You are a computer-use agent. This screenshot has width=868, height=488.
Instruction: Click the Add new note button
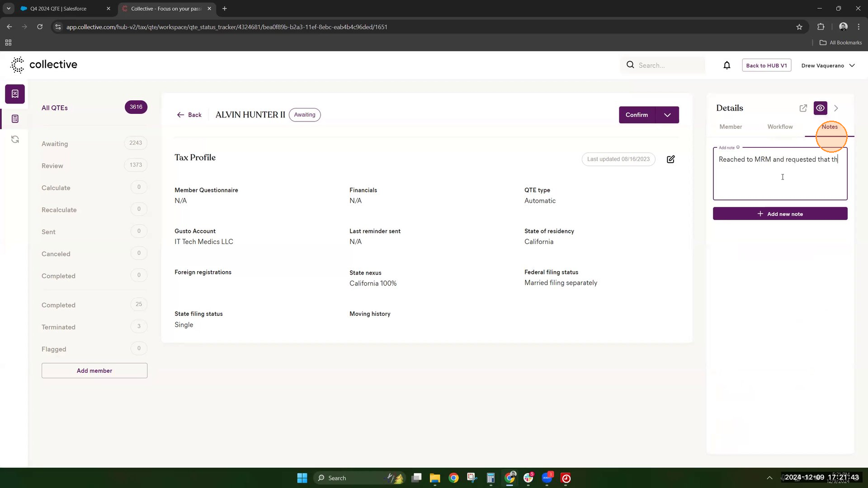[x=780, y=214]
